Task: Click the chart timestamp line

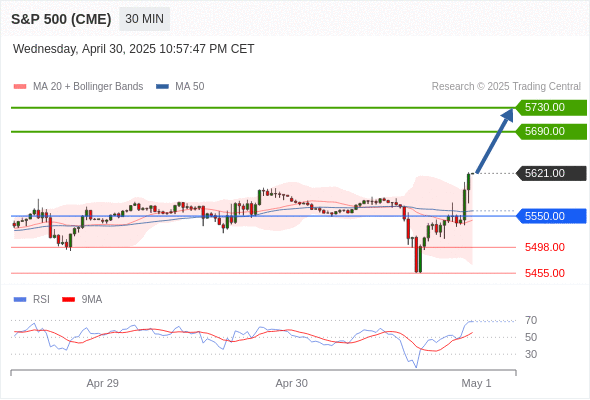Action: pos(134,49)
